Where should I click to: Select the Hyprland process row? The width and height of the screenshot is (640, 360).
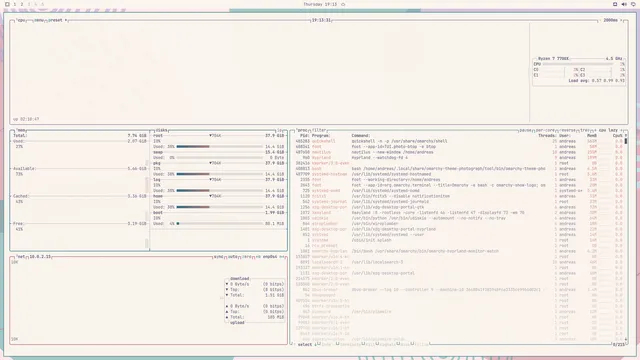coord(459,158)
